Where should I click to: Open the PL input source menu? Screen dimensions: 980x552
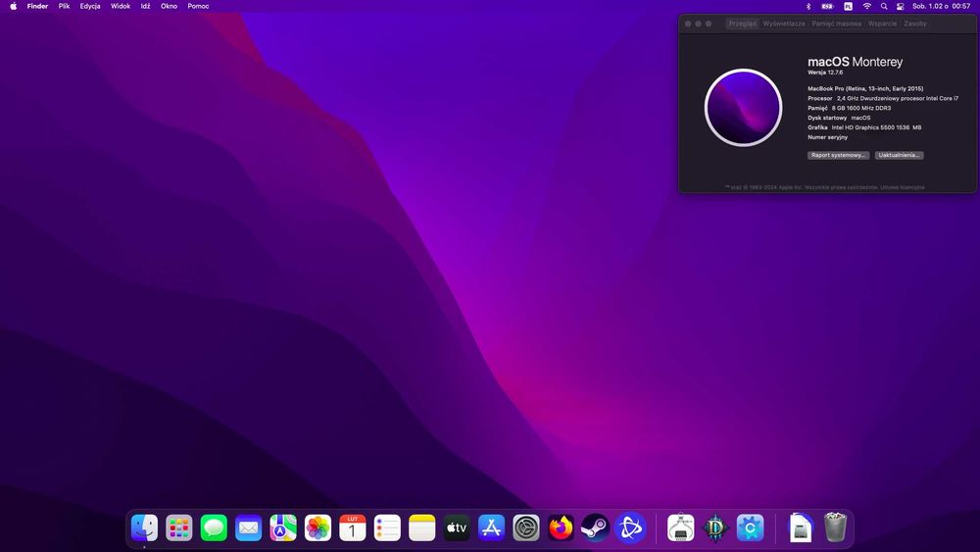click(848, 6)
